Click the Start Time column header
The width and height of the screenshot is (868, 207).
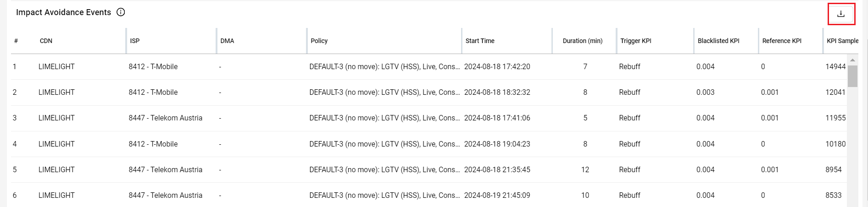480,41
